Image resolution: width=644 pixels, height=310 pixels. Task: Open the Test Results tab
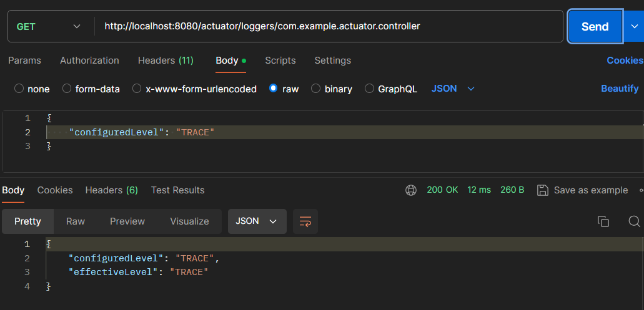[178, 190]
